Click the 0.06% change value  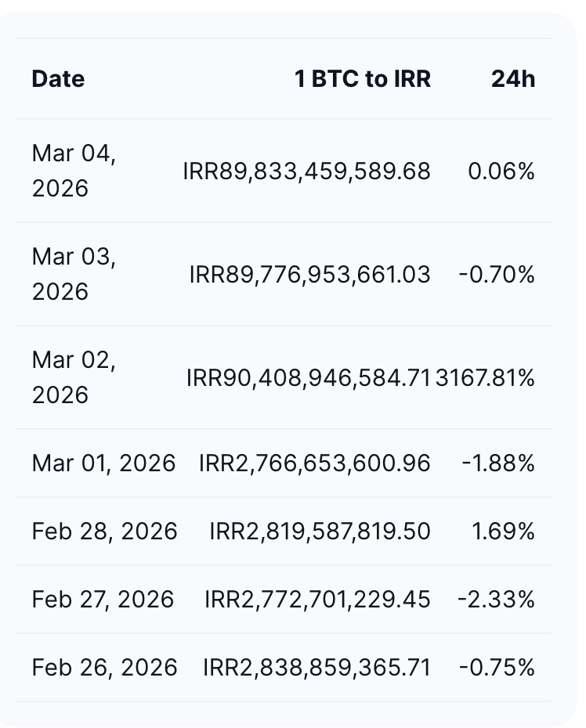(501, 171)
